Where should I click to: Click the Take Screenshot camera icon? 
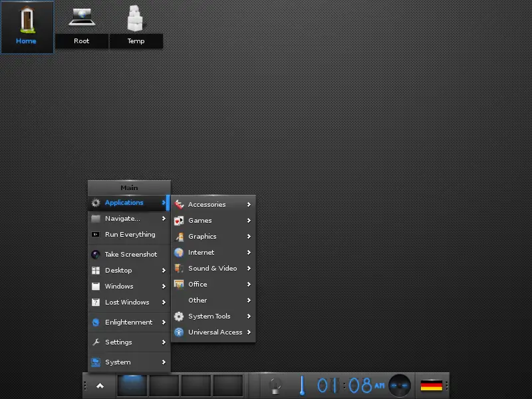pos(96,254)
